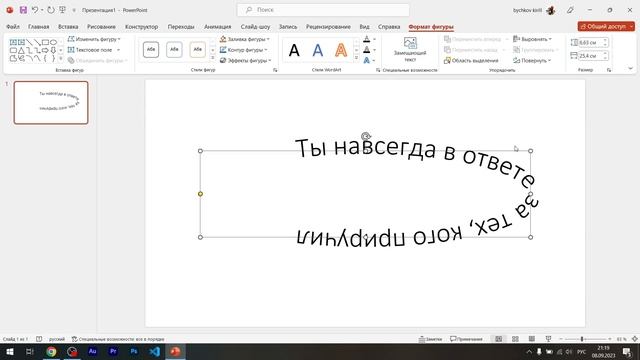This screenshot has width=640, height=360.
Task: Open Текстовое поле dropdown arrow
Action: 118,50
